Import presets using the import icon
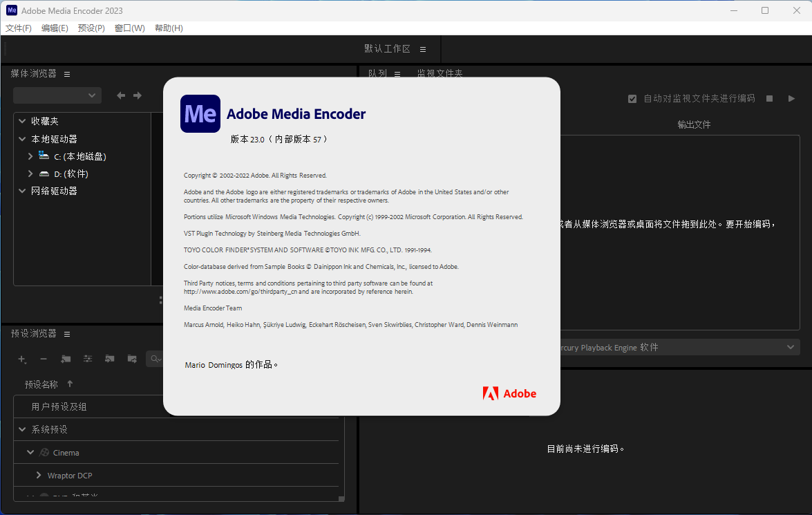Image resolution: width=812 pixels, height=515 pixels. [x=110, y=359]
